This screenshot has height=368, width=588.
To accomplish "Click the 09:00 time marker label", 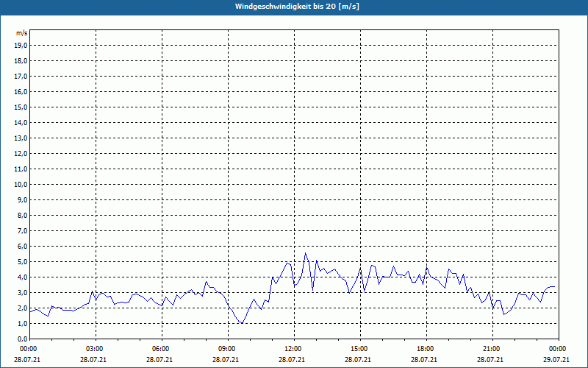I will pos(226,349).
